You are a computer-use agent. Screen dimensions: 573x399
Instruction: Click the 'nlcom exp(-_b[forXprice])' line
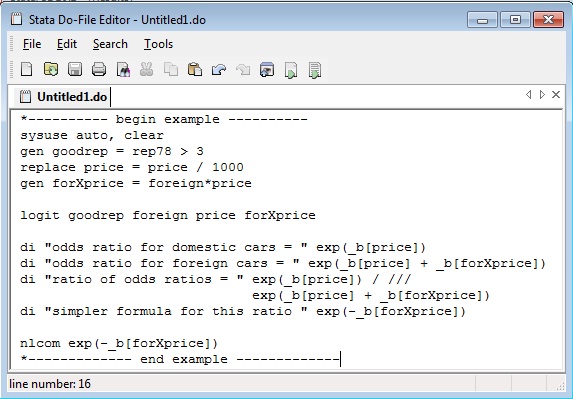(x=119, y=343)
